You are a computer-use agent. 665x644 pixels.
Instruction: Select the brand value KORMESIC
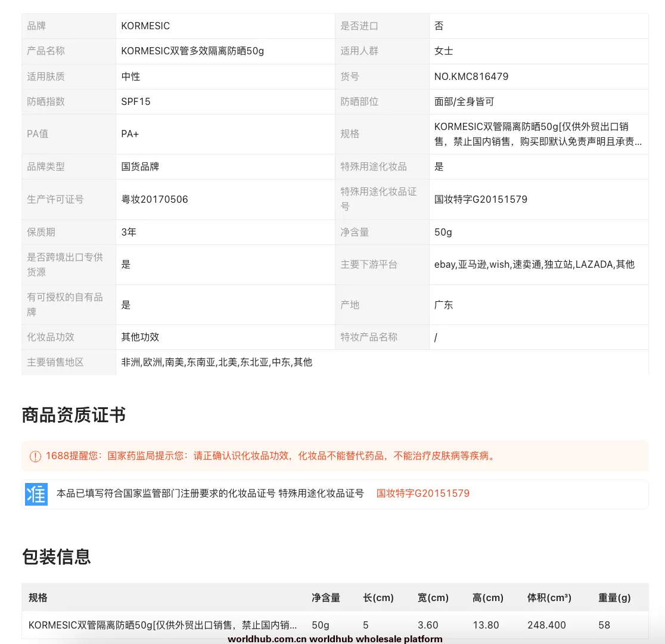[145, 26]
